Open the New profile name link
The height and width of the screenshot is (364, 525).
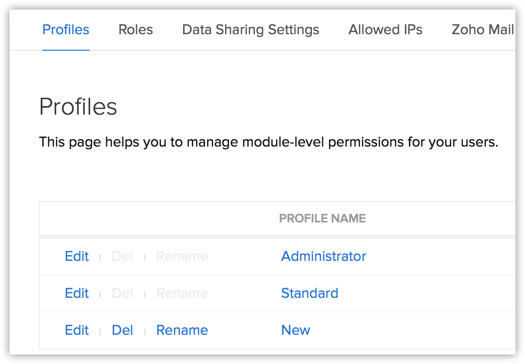[x=296, y=330]
